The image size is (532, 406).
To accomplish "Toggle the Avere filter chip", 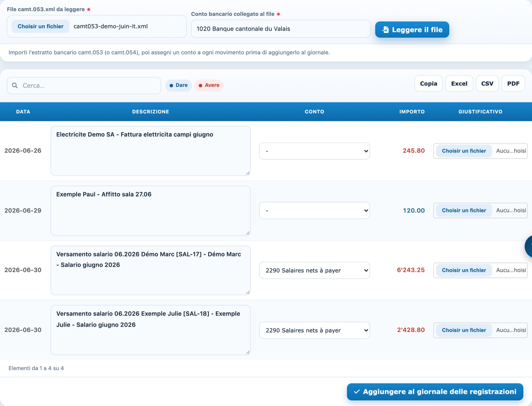I will [x=209, y=85].
